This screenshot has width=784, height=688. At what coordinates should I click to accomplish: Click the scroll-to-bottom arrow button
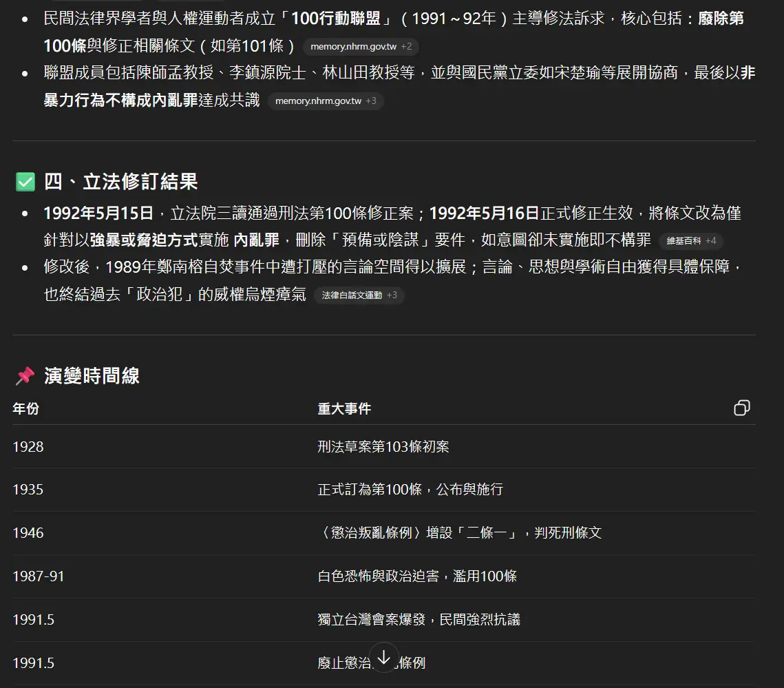point(384,658)
